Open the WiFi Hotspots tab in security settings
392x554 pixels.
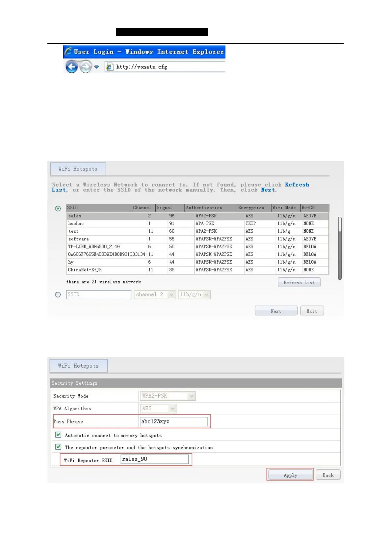(x=78, y=366)
